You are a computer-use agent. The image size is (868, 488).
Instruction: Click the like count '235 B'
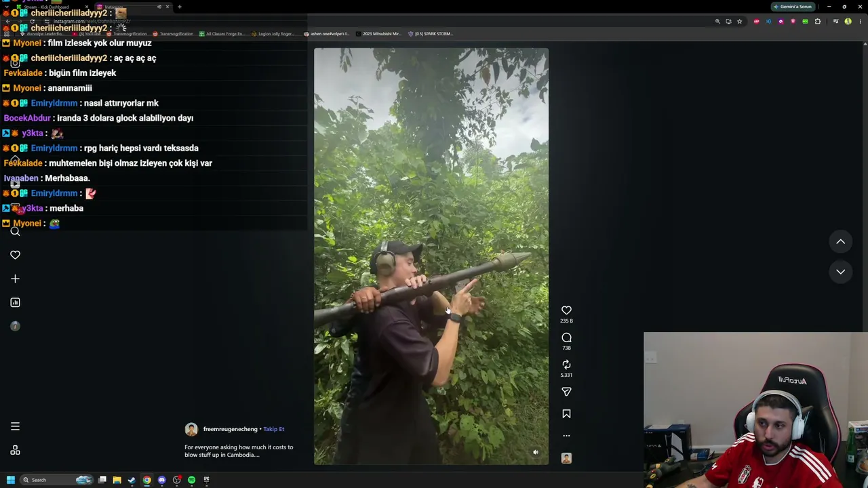(566, 321)
